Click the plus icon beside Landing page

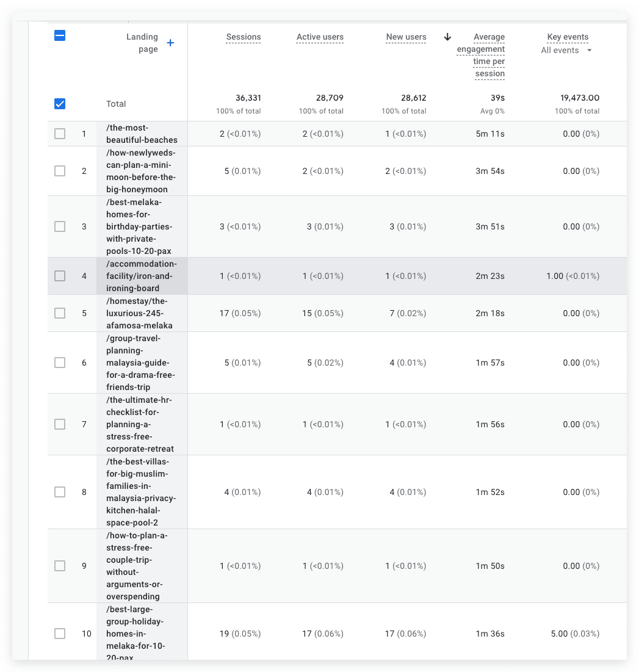pos(170,43)
